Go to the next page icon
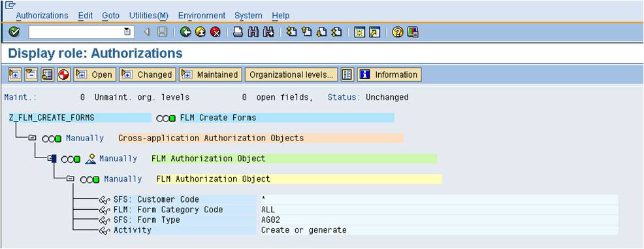Viewport: 644px width, 249px height. point(321,32)
